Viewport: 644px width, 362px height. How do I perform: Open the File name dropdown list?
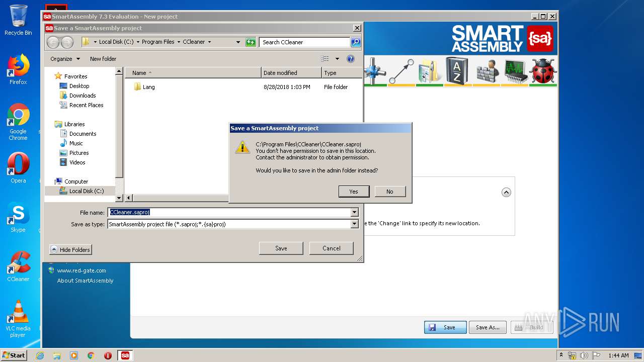click(354, 213)
